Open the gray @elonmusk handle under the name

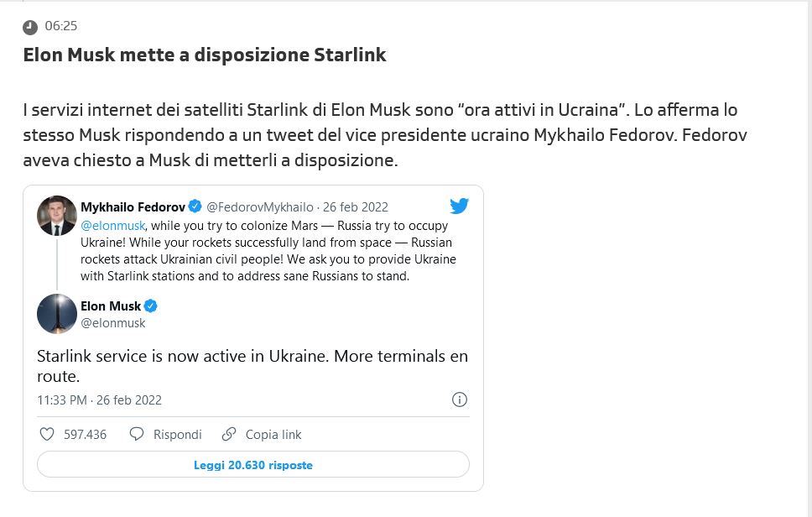(x=113, y=323)
